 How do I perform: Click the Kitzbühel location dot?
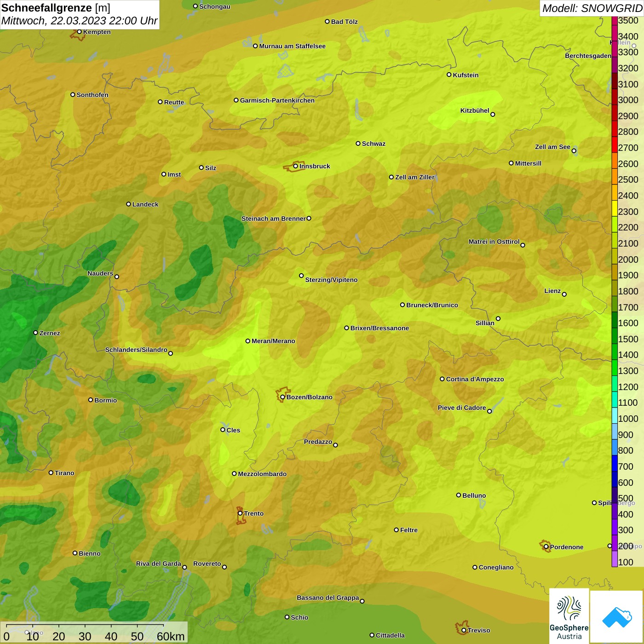coord(493,115)
